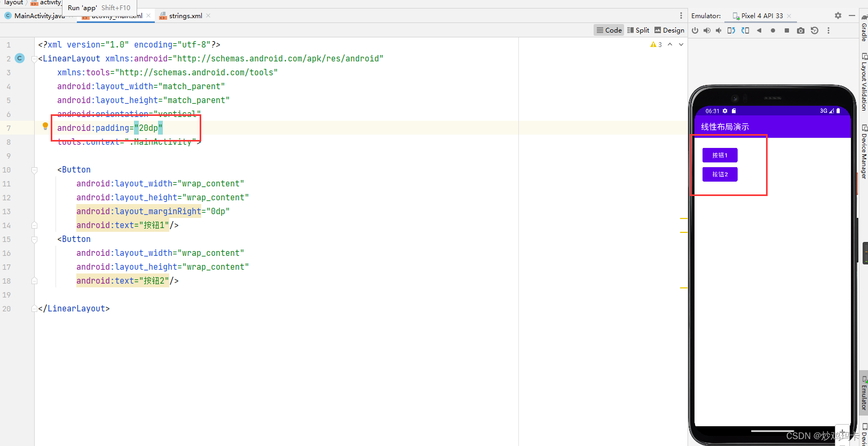Tap the emulator bottom gesture navigation bar
The height and width of the screenshot is (446, 868).
click(772, 431)
